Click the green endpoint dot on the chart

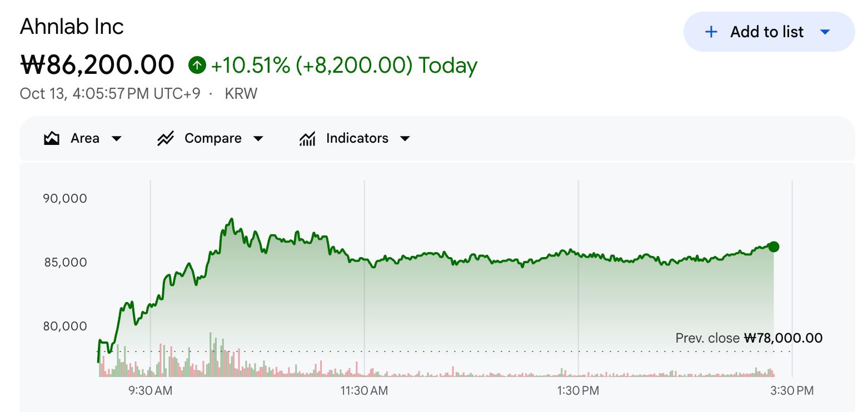tap(774, 247)
